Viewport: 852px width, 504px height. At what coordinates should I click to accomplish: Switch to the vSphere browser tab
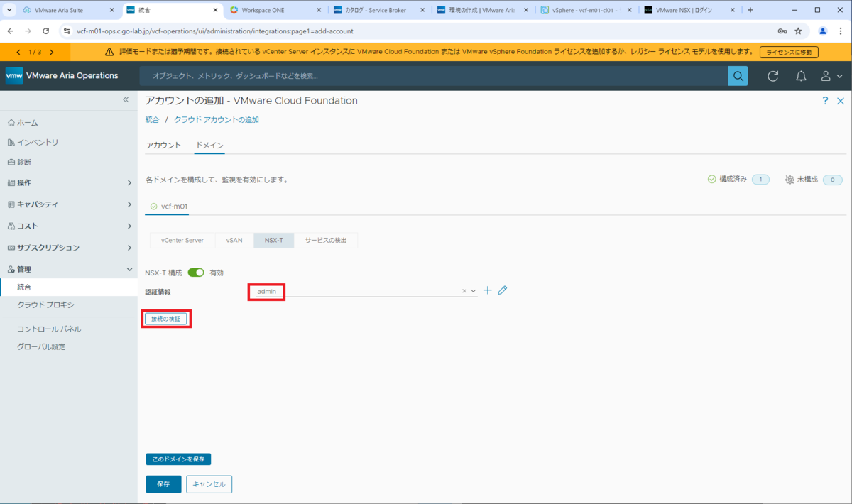point(586,10)
